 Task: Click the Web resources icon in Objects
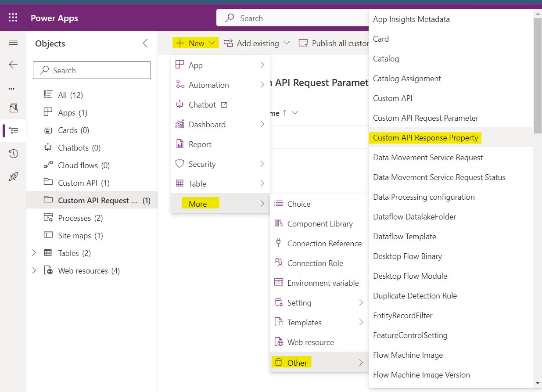[48, 270]
